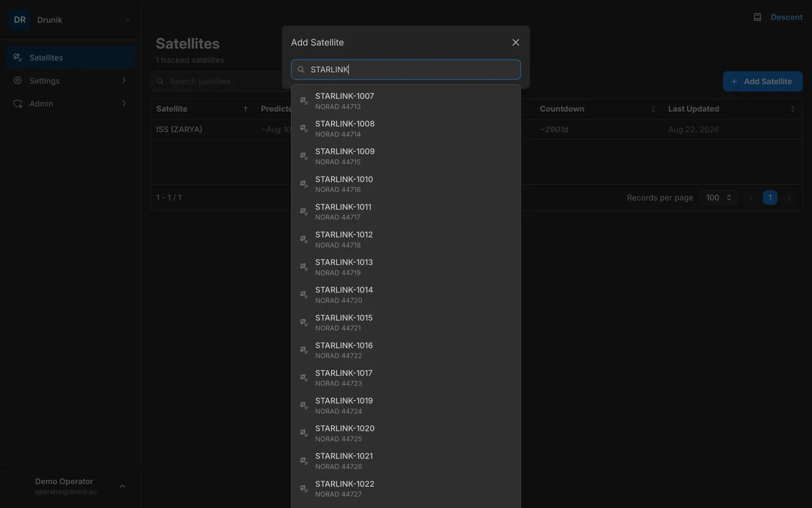Viewport: 812px width, 508px height.
Task: Click satellite icon beside STARLINK-1010
Action: click(304, 184)
